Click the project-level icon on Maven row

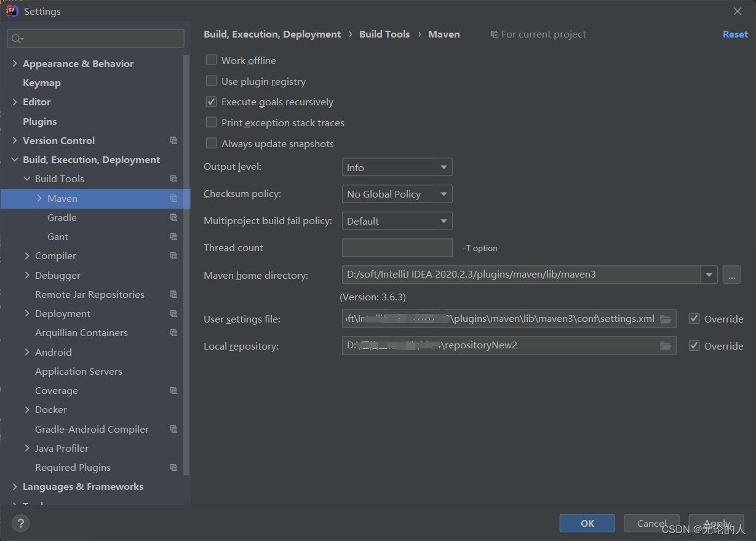coord(173,198)
